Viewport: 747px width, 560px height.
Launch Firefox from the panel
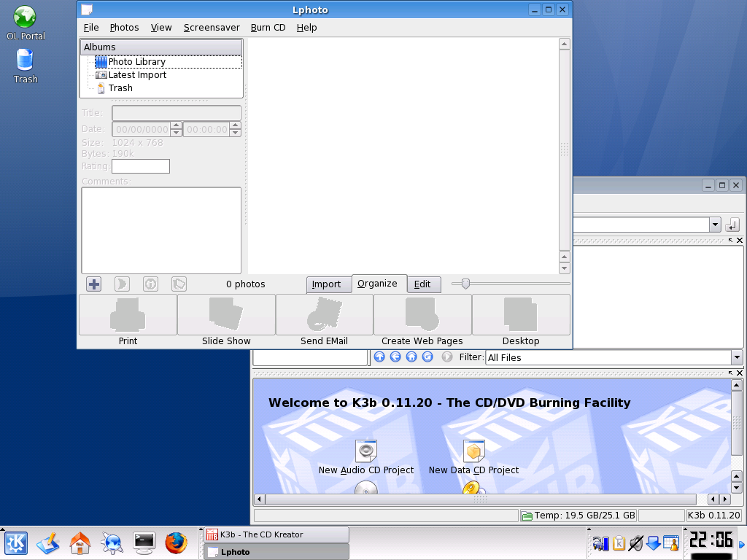coord(176,543)
